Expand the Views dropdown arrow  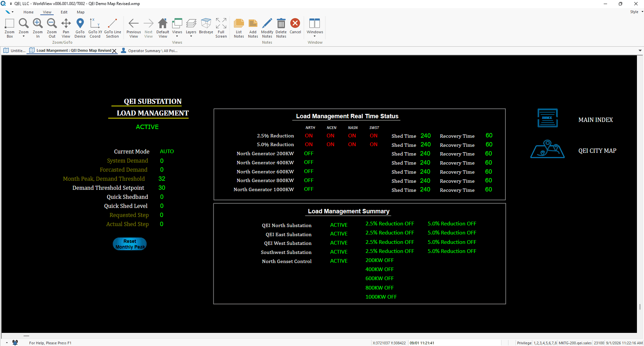[x=177, y=36]
